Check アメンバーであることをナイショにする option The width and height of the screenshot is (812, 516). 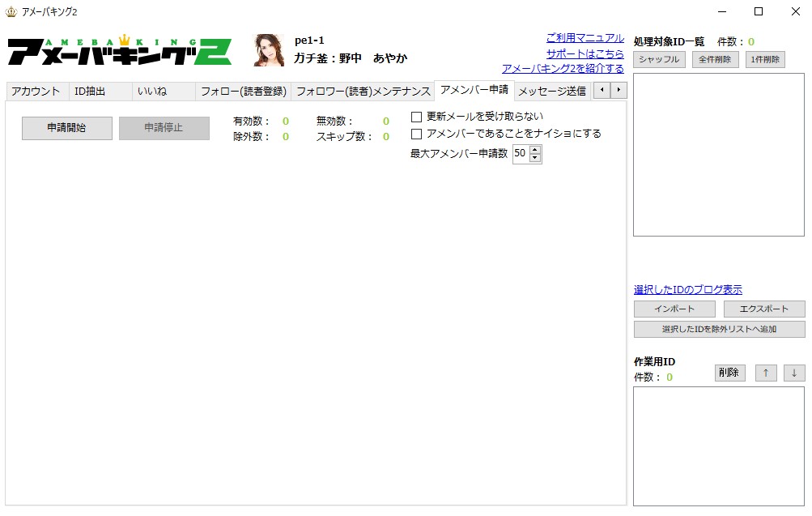pos(417,134)
